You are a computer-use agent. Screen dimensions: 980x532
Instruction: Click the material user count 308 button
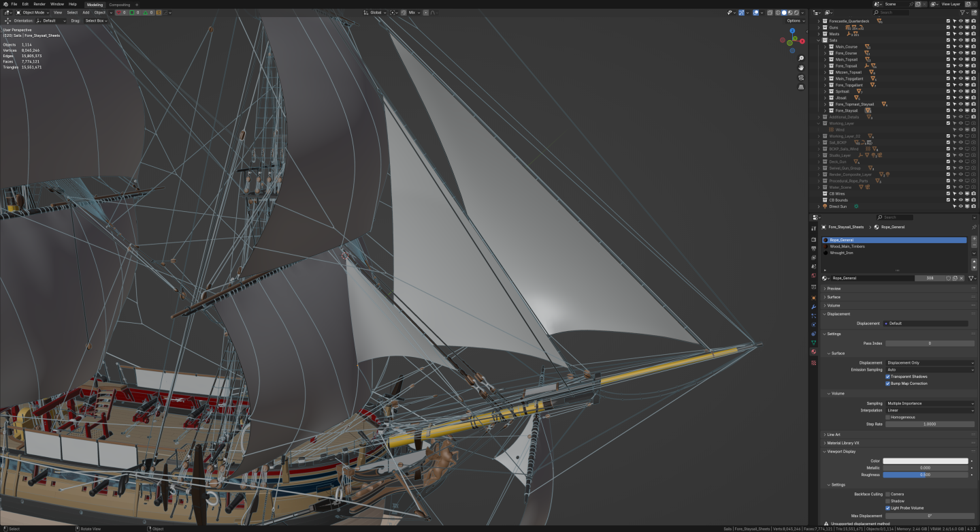[x=930, y=278]
